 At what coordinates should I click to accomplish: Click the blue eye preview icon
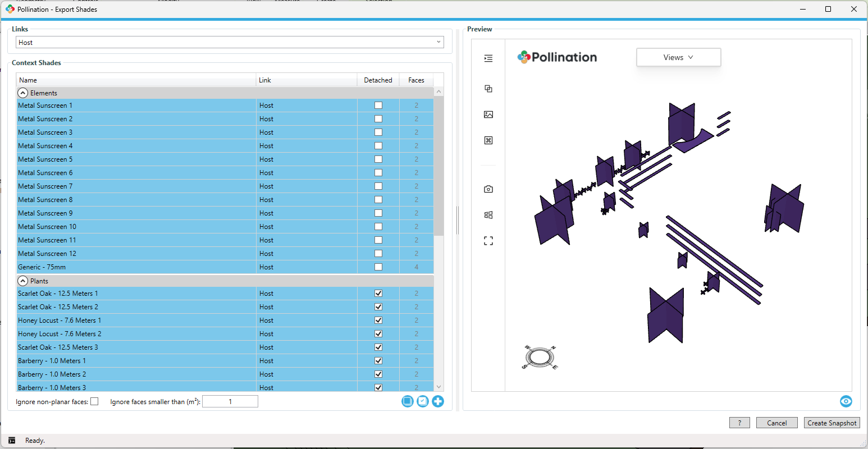846,401
